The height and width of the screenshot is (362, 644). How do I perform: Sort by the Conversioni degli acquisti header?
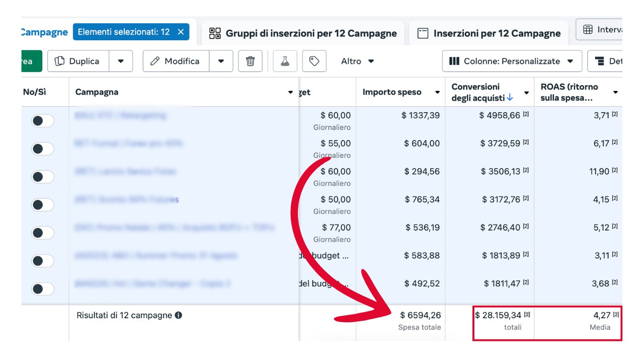pyautogui.click(x=482, y=92)
